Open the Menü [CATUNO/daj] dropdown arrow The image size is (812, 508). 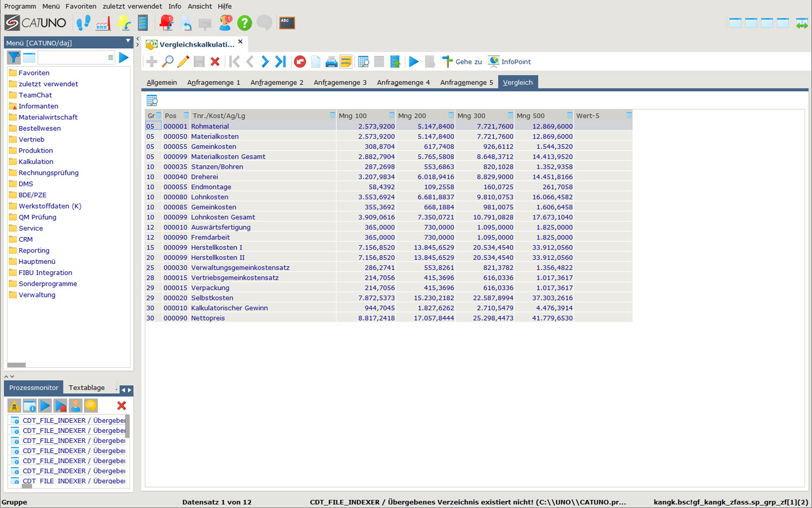(128, 41)
